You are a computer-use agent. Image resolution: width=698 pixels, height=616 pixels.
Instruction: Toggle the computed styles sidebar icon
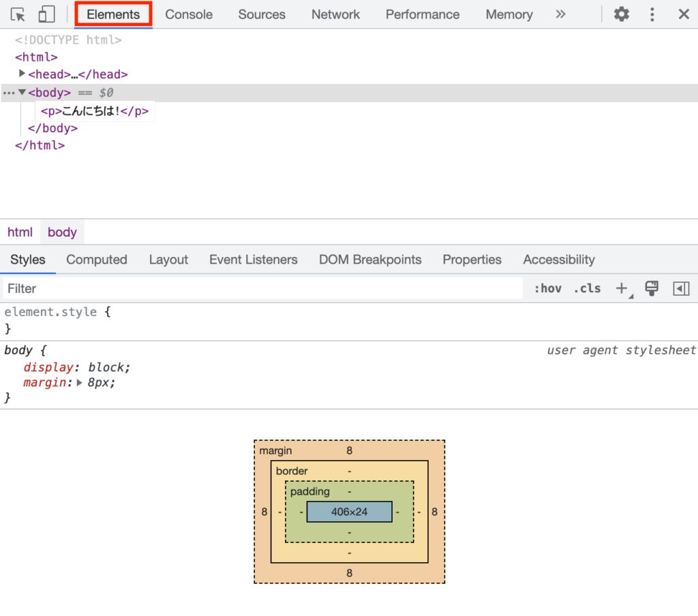coord(681,288)
